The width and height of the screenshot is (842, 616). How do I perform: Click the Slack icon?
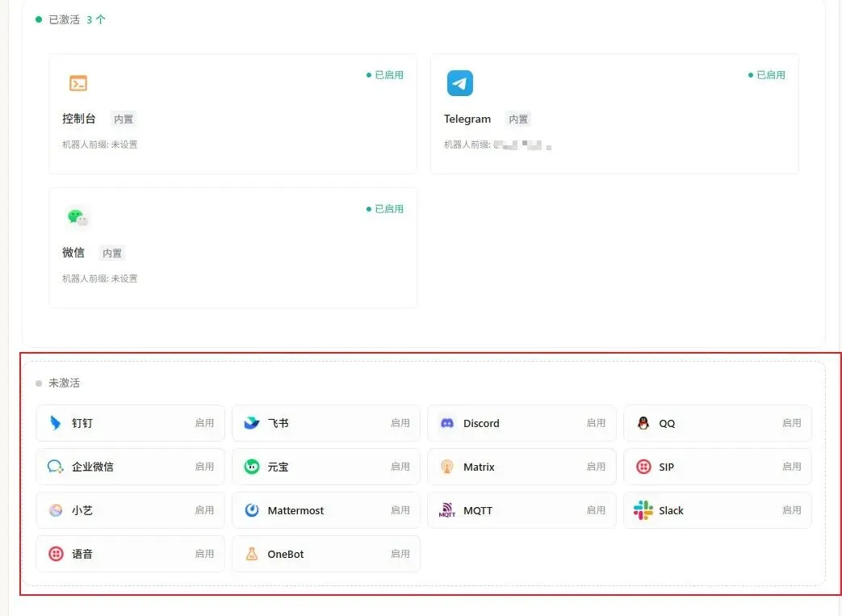pyautogui.click(x=643, y=510)
